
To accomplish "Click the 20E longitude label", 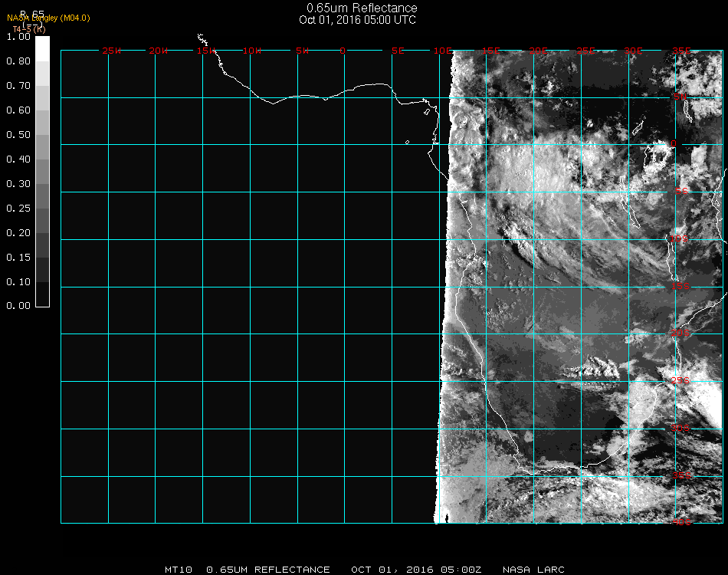I will 538,51.
